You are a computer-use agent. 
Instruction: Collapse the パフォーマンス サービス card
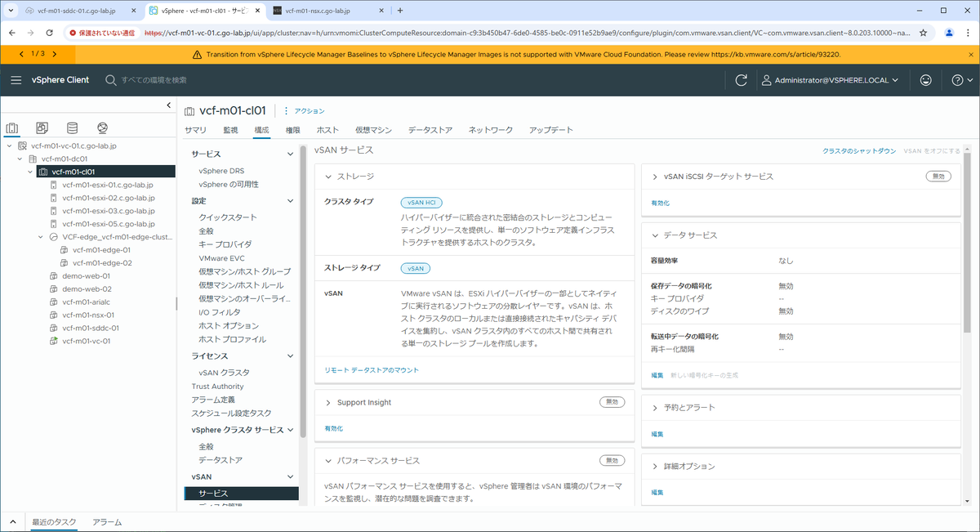328,460
